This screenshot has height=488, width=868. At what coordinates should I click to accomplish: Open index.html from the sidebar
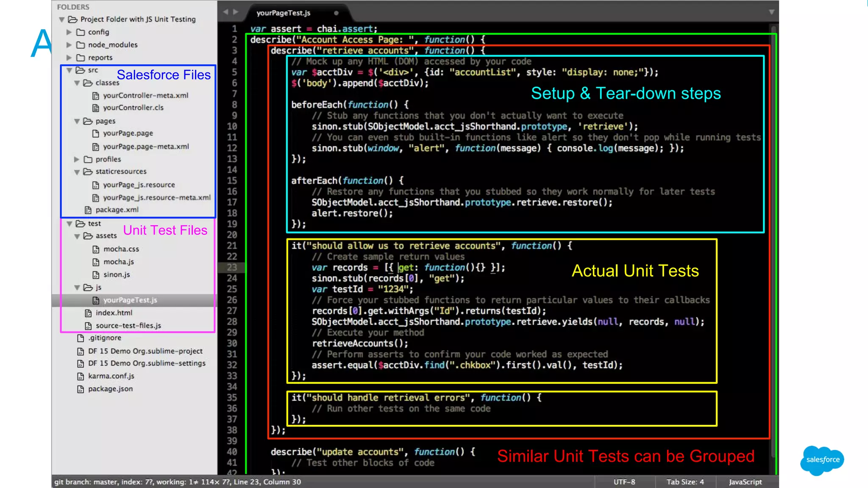coord(114,313)
